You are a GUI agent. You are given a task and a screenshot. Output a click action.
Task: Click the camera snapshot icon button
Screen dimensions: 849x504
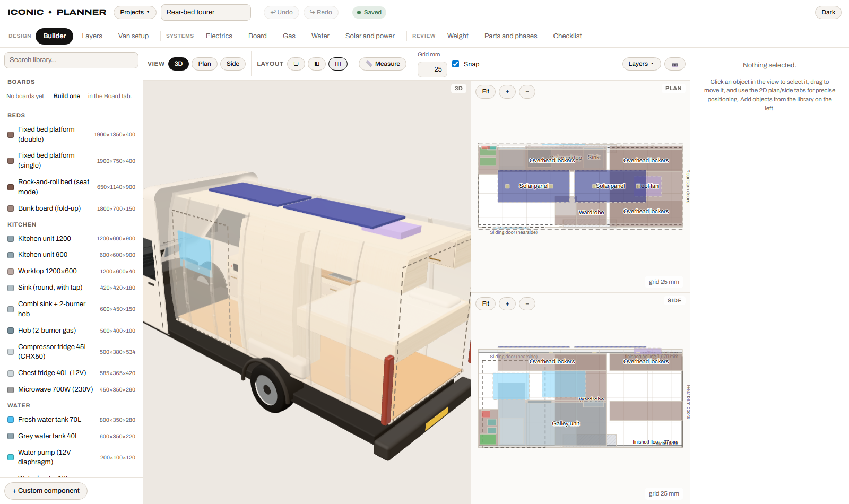[675, 64]
